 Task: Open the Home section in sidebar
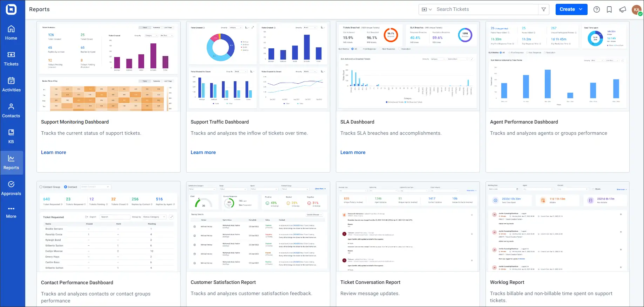pyautogui.click(x=11, y=33)
